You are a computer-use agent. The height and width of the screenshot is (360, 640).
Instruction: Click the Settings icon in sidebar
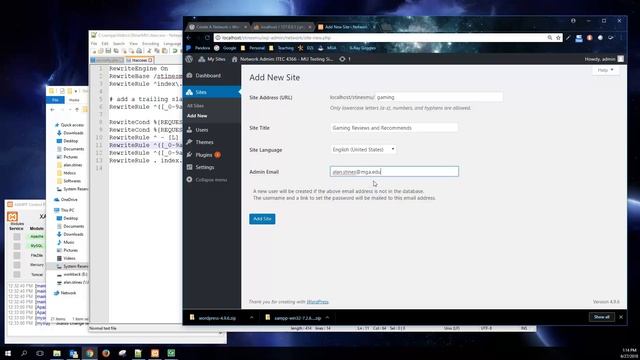[189, 167]
